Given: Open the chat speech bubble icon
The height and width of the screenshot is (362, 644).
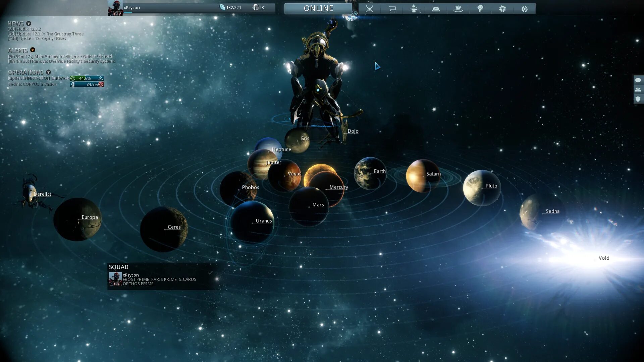Looking at the screenshot, I should pos(638,80).
